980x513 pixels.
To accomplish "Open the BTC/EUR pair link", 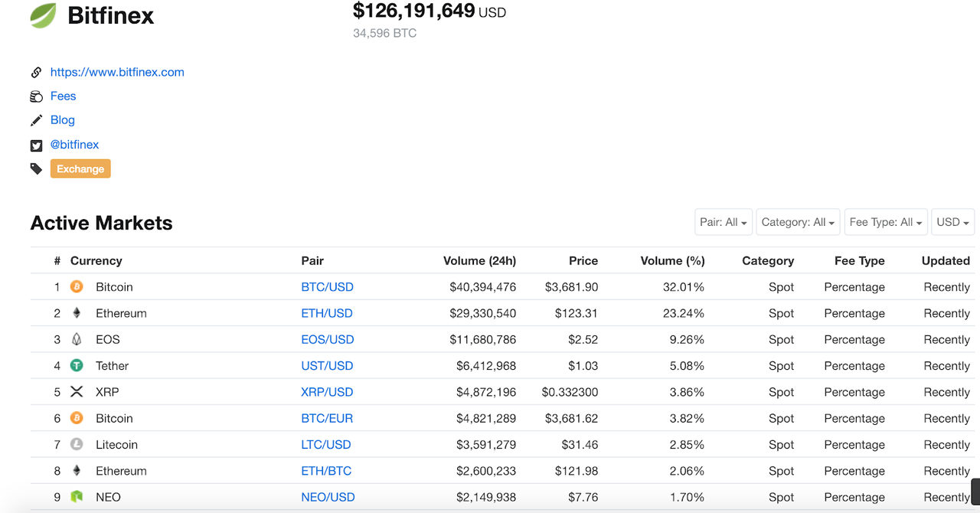I will (x=327, y=418).
